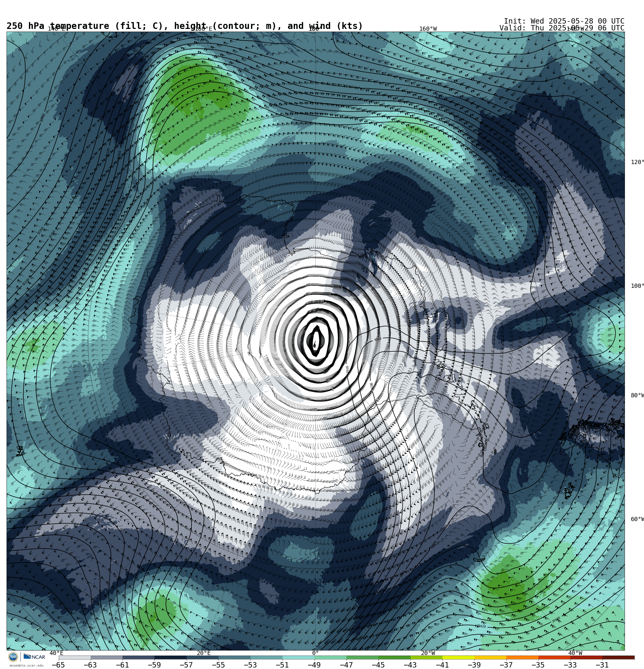Click the -47 colorbar tick label
The image size is (644, 669).
click(346, 665)
